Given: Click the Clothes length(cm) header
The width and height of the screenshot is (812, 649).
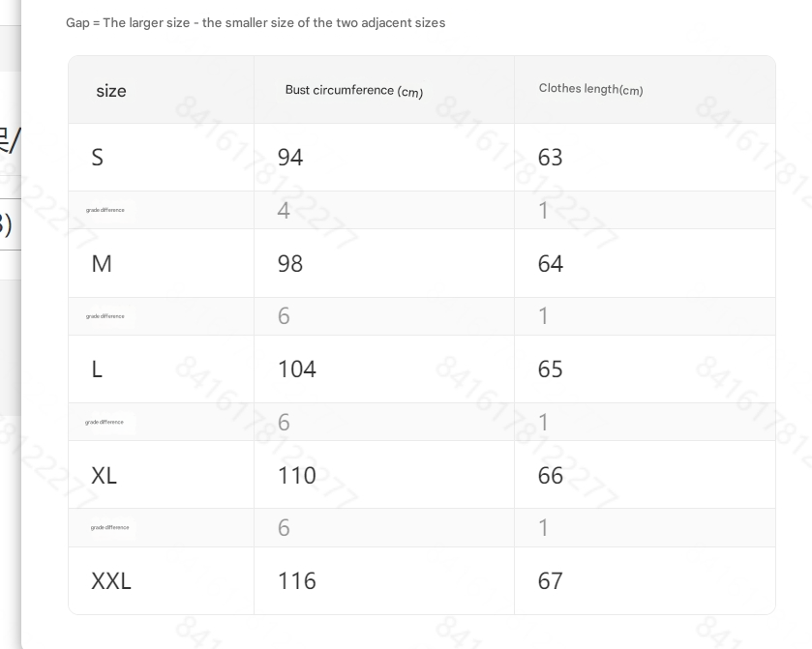Looking at the screenshot, I should (591, 90).
